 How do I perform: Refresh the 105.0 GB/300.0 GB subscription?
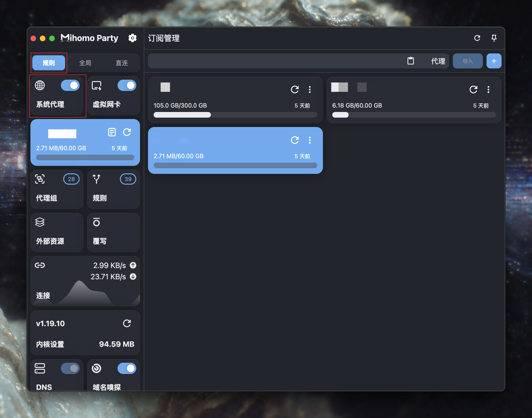pyautogui.click(x=295, y=89)
